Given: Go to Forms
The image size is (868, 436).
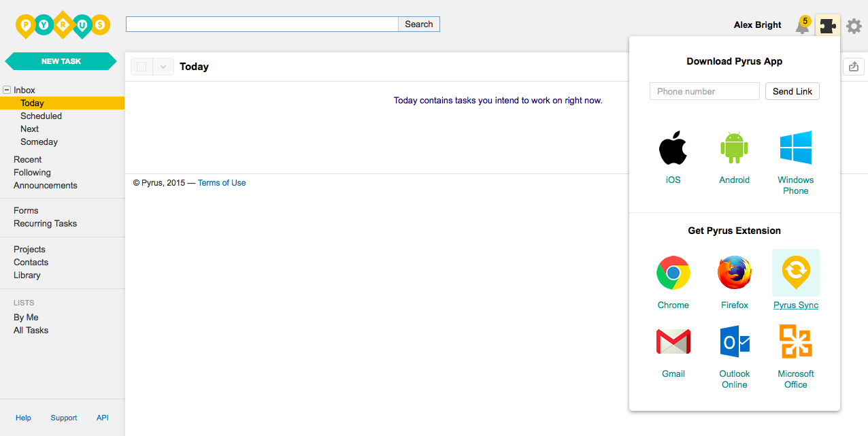Looking at the screenshot, I should [26, 211].
